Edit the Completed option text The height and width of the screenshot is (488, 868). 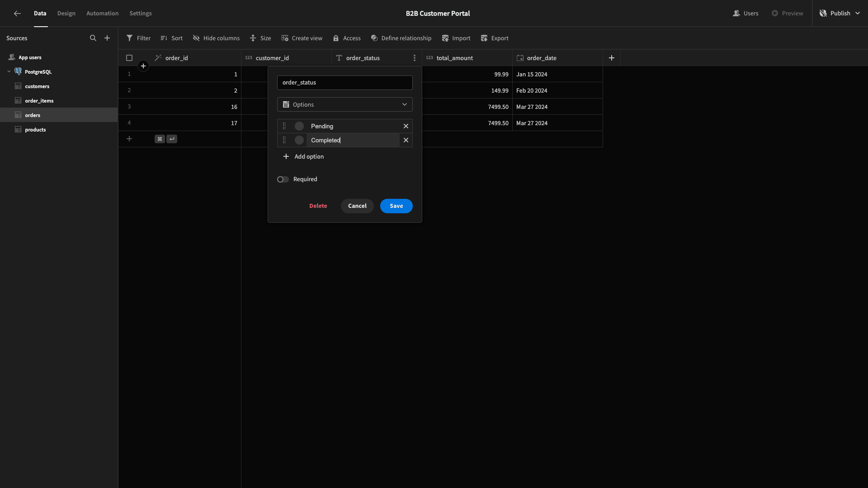pyautogui.click(x=353, y=140)
